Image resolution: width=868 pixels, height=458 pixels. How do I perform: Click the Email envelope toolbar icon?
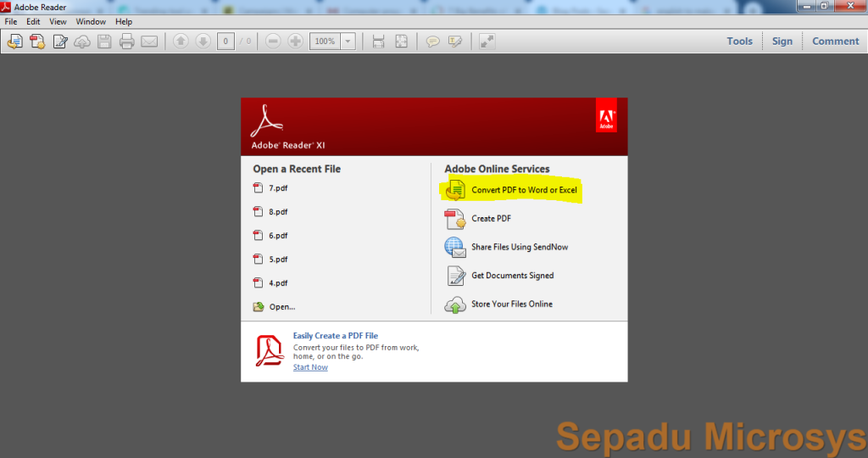[x=149, y=42]
